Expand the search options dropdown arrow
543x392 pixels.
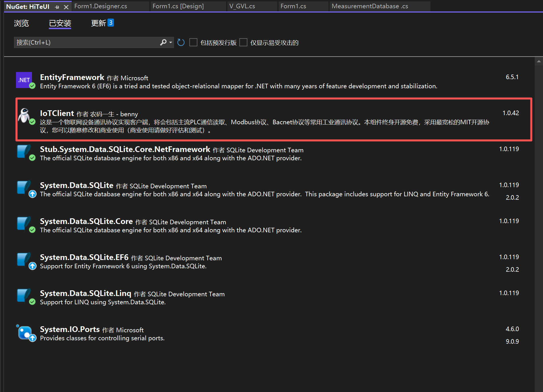[171, 43]
